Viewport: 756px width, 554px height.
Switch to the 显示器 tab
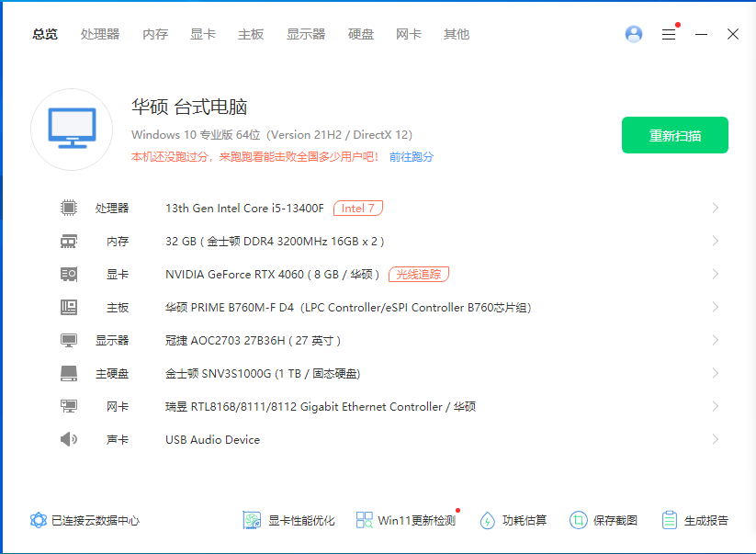point(306,34)
